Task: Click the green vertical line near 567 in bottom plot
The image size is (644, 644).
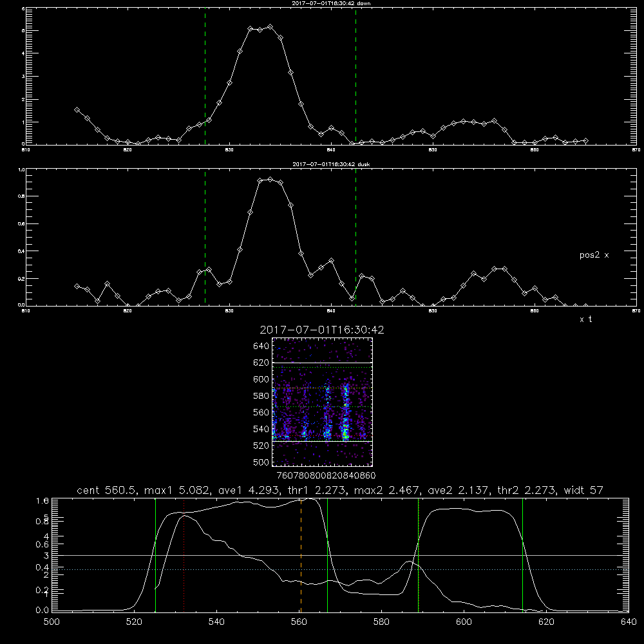Action: 327,555
